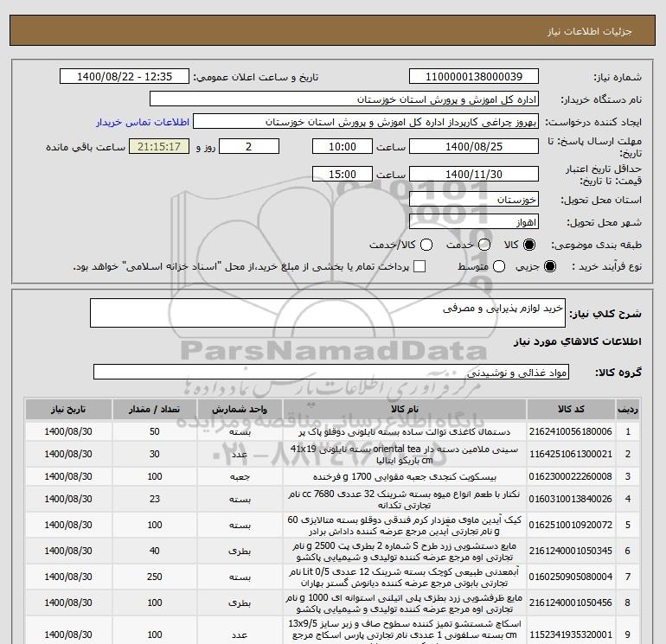This screenshot has width=666, height=644.
Task: Click product code 2161240001050345
Action: coord(571,551)
